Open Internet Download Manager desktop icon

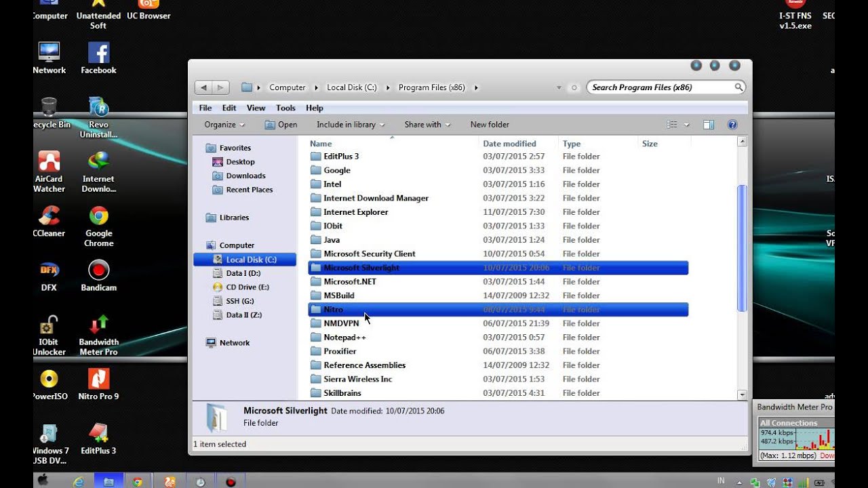[99, 171]
